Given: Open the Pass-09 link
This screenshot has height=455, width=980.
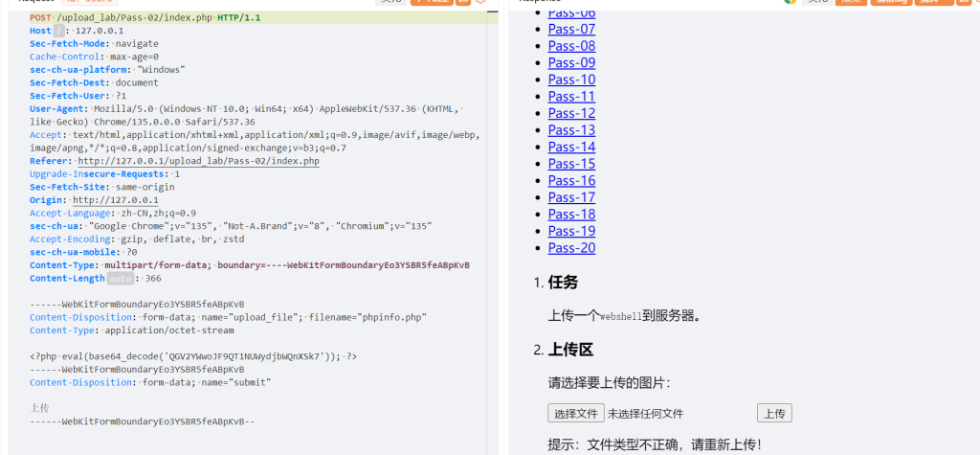Looking at the screenshot, I should click(x=572, y=63).
